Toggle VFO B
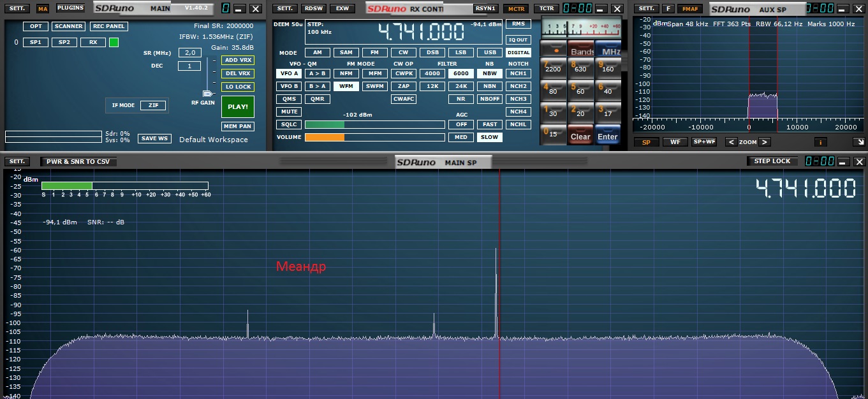The width and height of the screenshot is (868, 399). tap(289, 86)
